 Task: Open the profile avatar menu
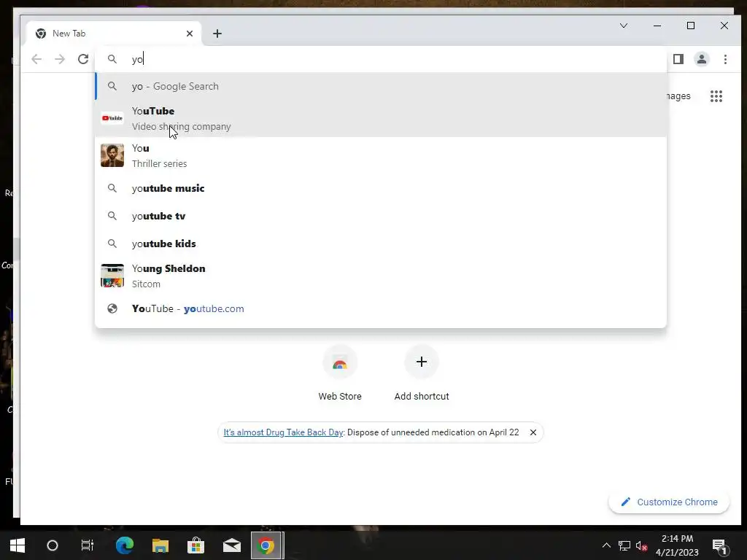coord(702,59)
